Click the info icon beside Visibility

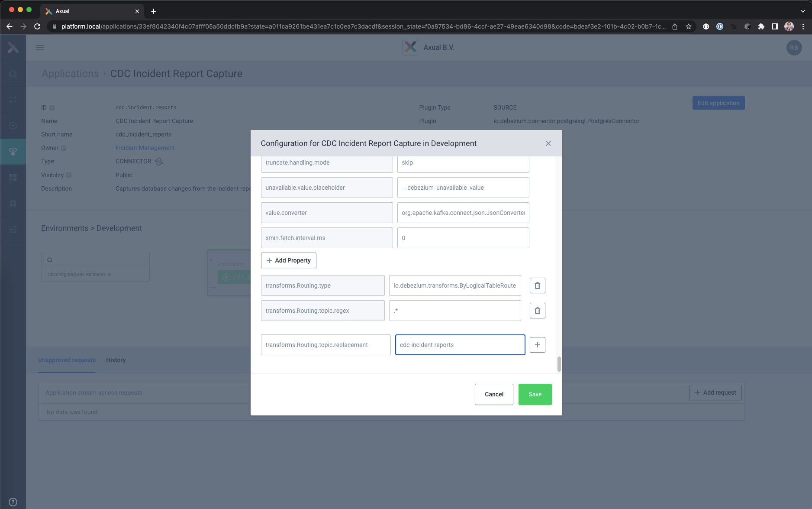tap(69, 175)
